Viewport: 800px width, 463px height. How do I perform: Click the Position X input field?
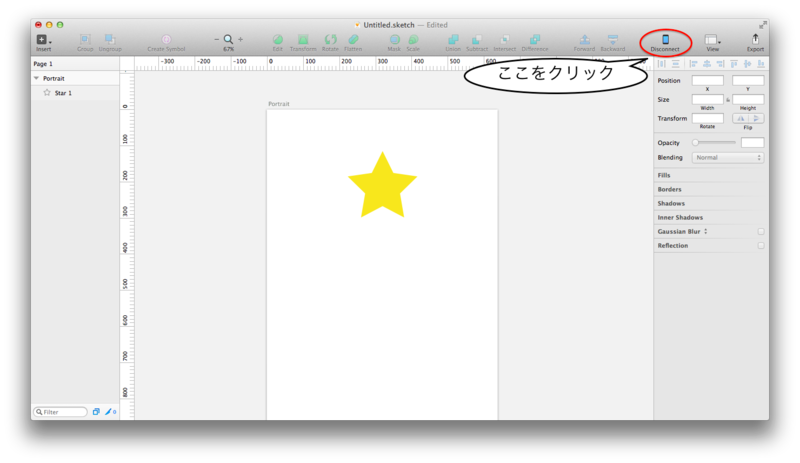click(707, 81)
